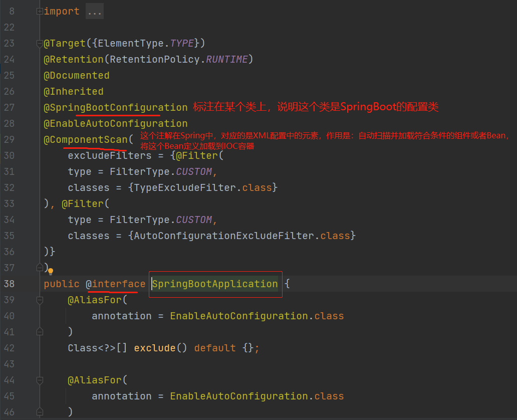Screen dimensions: 517x420
Task: Click default keyword on line 42
Action: coord(215,348)
